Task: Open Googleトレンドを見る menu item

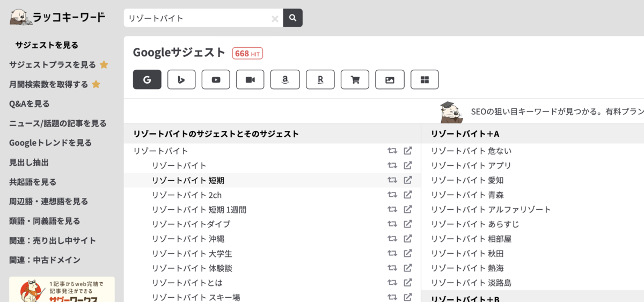Action: click(x=50, y=143)
